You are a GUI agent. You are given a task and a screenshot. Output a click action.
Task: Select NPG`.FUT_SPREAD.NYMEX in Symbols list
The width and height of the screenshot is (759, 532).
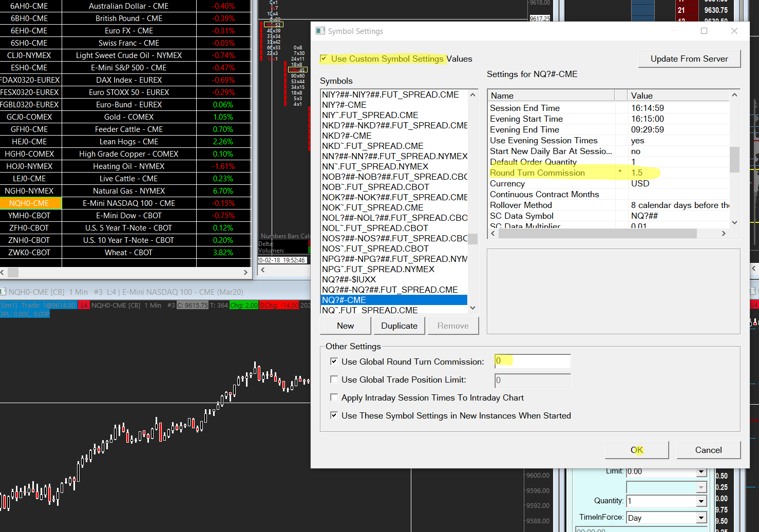pos(394,269)
